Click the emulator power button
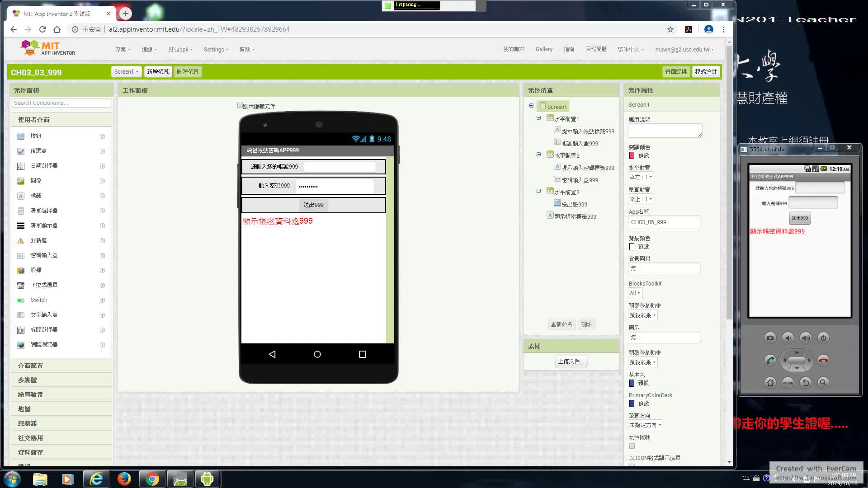 tap(824, 338)
